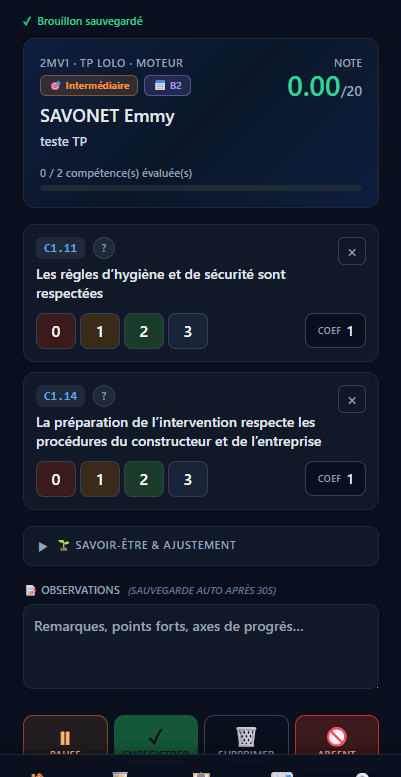Open the COEF selector for C1.11
This screenshot has height=777, width=401.
pyautogui.click(x=336, y=331)
